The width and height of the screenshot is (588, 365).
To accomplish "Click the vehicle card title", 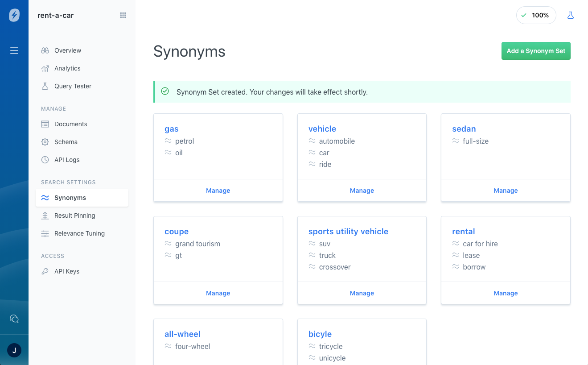I will click(x=322, y=129).
